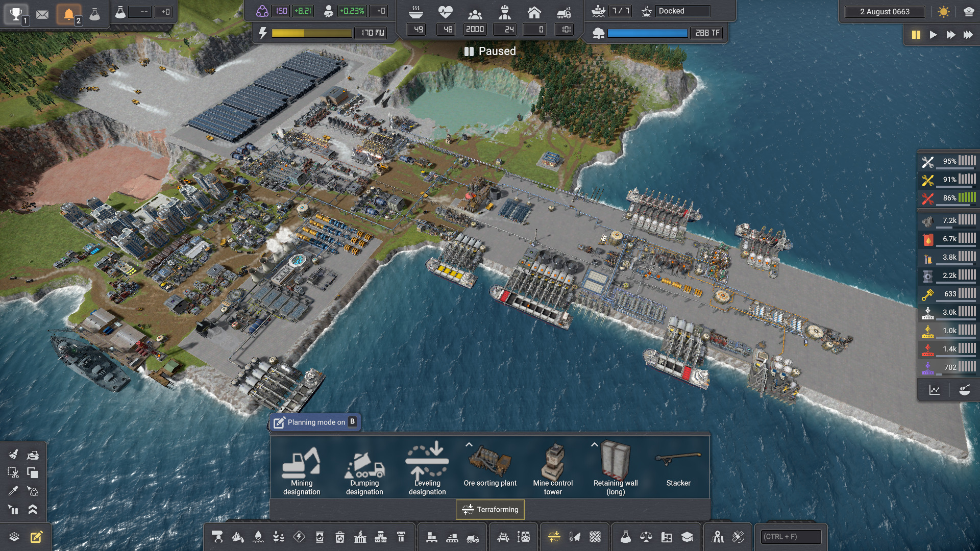Open the train vehicles category

[524, 537]
